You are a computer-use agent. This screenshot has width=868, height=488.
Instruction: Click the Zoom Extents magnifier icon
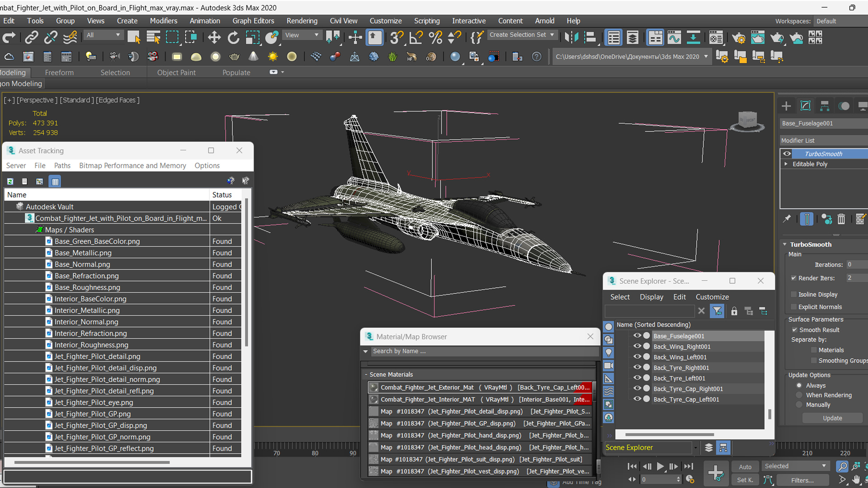[x=842, y=466]
